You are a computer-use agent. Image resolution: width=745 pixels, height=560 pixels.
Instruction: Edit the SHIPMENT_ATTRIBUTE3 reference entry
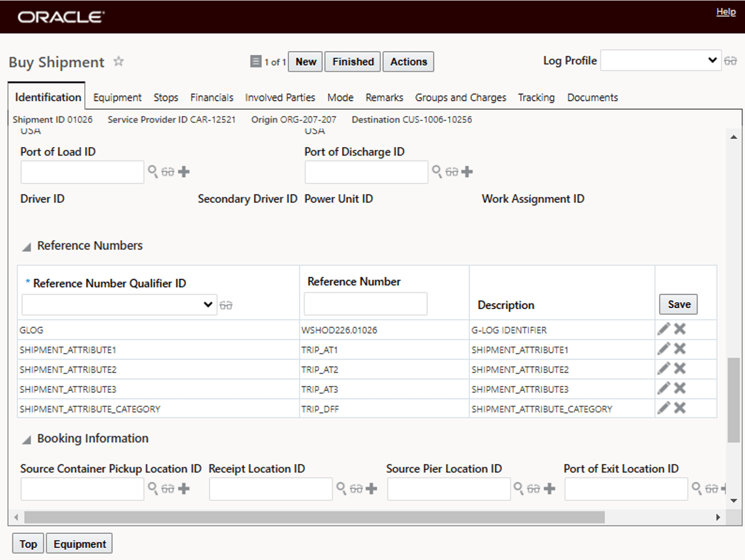[x=663, y=388]
